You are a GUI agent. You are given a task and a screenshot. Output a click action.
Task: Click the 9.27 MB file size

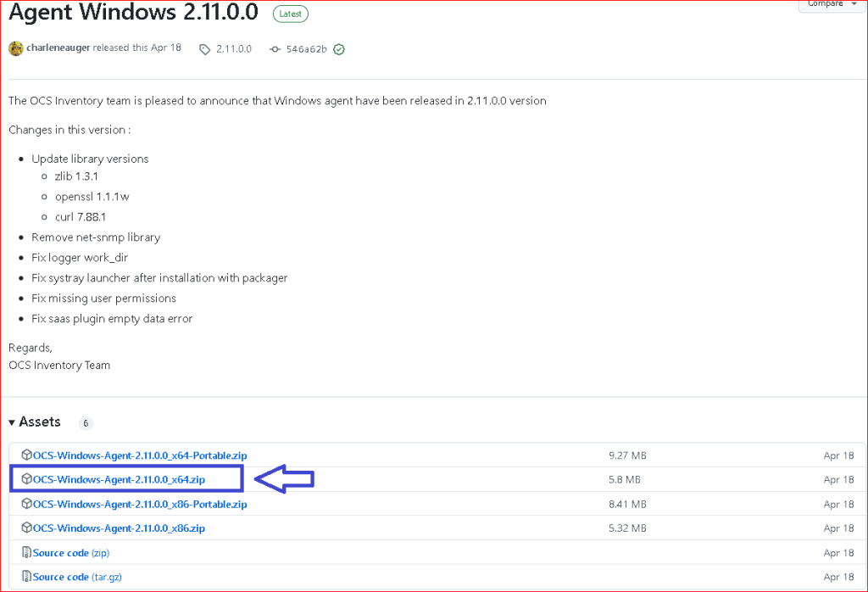(627, 455)
